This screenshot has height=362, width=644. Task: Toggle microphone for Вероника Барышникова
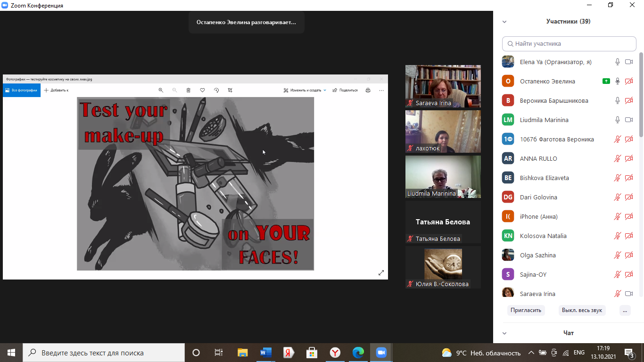(x=617, y=100)
